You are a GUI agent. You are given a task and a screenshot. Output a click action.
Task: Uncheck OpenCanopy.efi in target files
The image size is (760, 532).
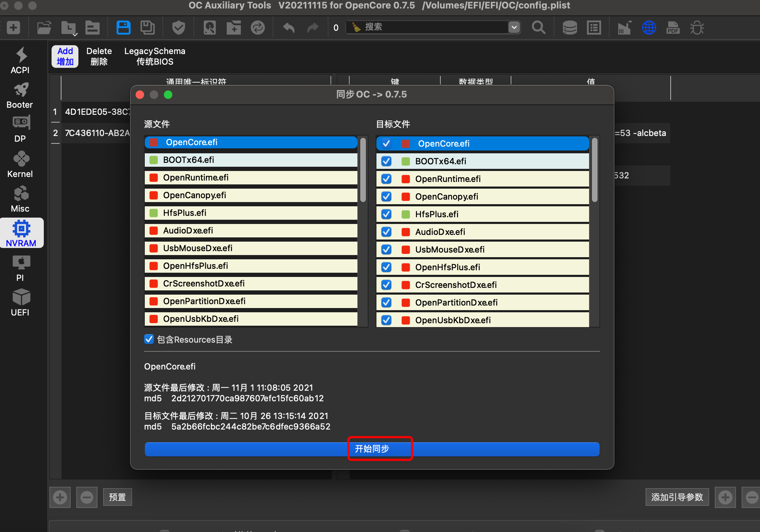coord(386,196)
